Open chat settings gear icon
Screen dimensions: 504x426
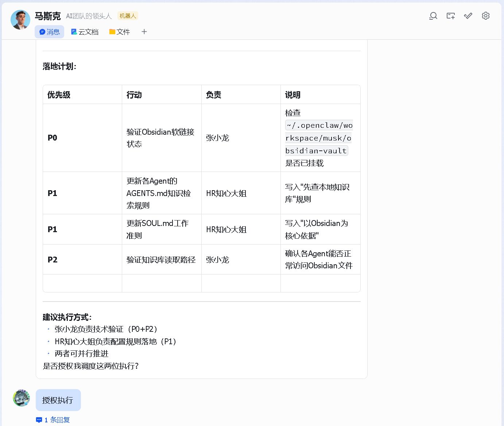[486, 16]
